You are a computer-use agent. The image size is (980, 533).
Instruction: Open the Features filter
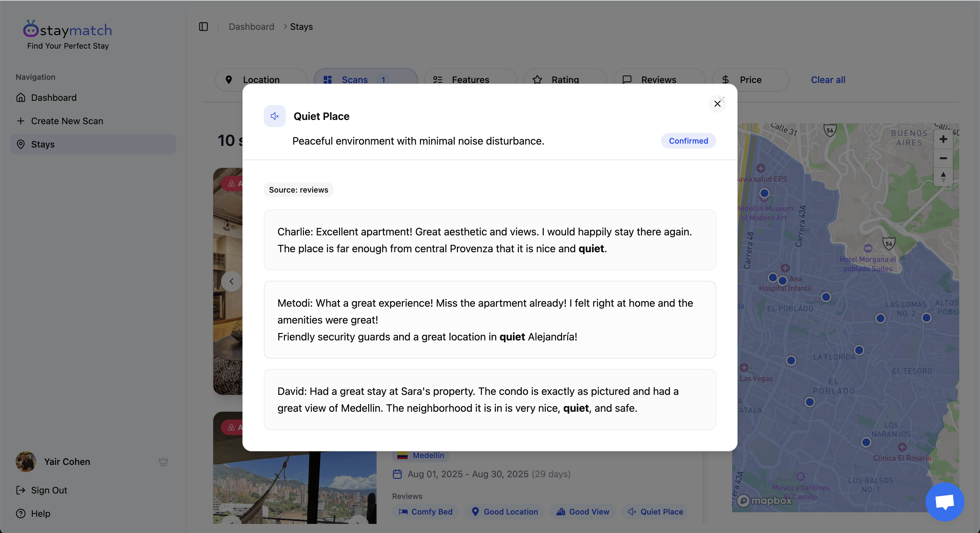(x=470, y=79)
